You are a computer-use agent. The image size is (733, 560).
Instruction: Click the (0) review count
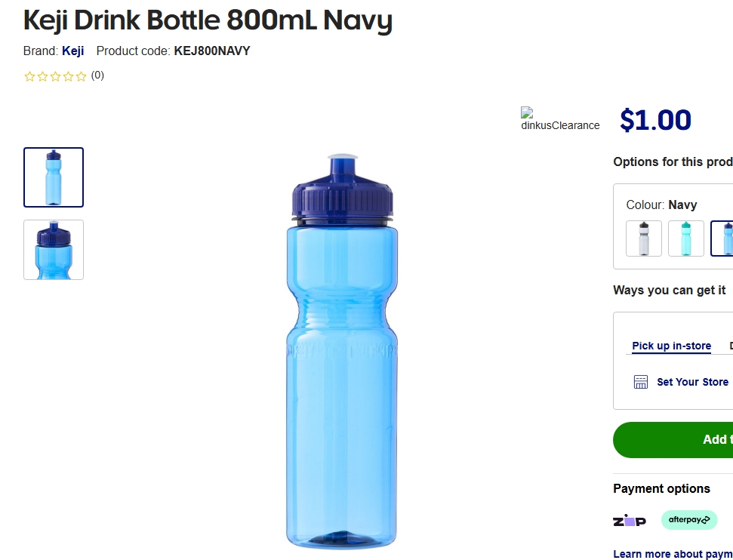click(97, 75)
